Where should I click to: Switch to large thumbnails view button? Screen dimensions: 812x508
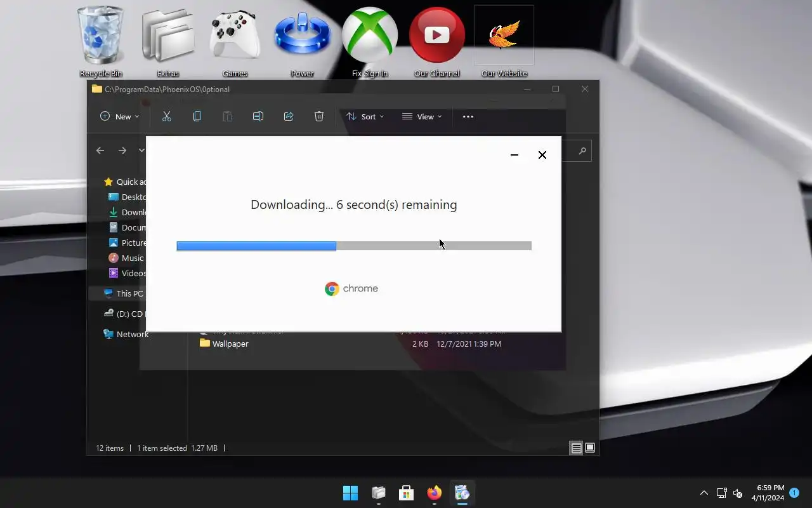[590, 448]
